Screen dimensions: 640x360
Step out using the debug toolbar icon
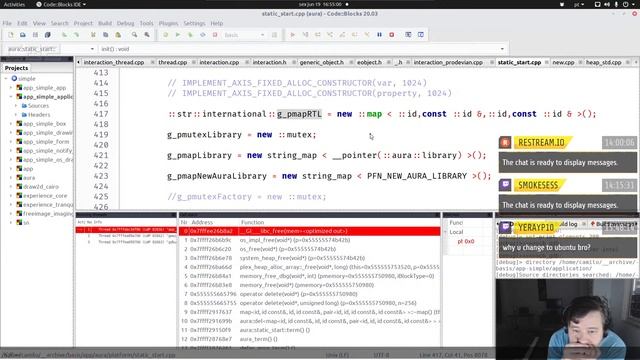342,35
